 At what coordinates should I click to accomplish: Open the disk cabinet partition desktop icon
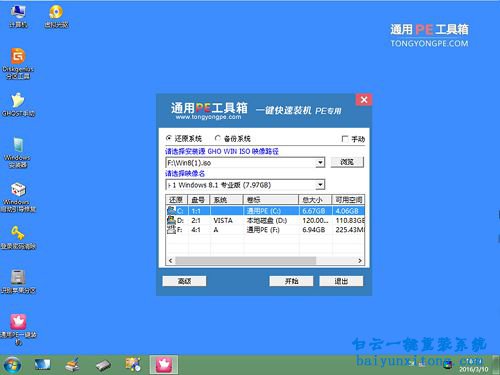[18, 282]
